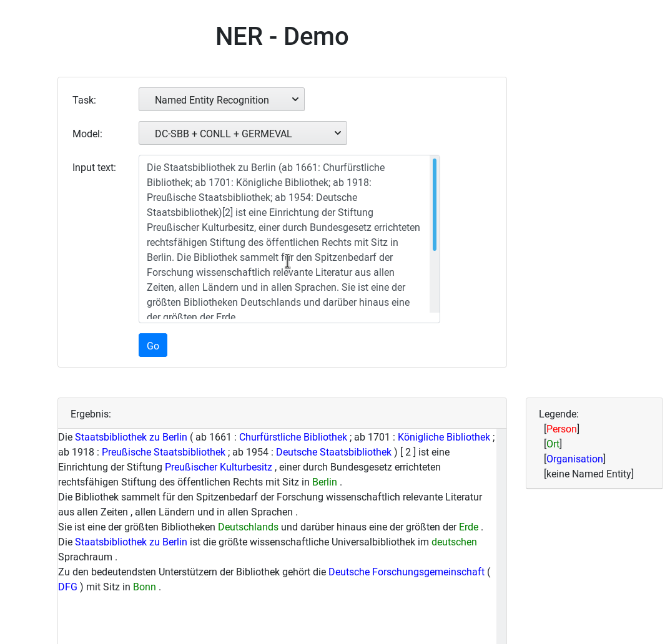Open the Task dropdown menu
The height and width of the screenshot is (644, 670).
(221, 99)
